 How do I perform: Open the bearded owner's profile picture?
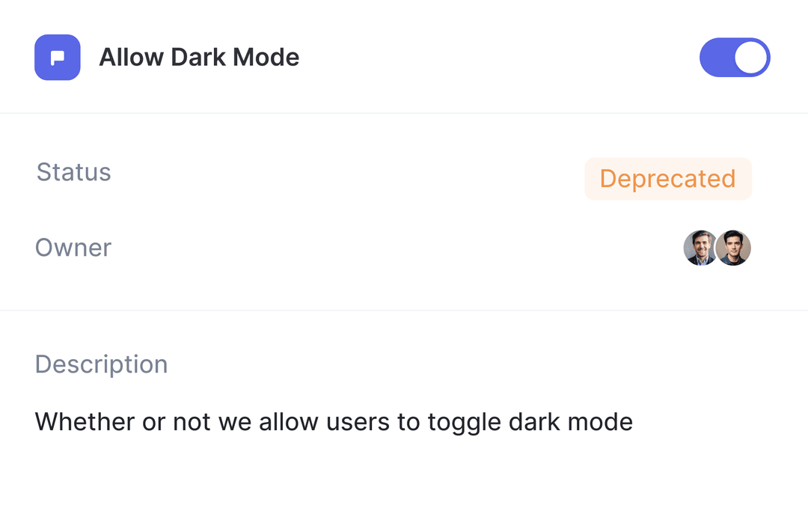700,248
